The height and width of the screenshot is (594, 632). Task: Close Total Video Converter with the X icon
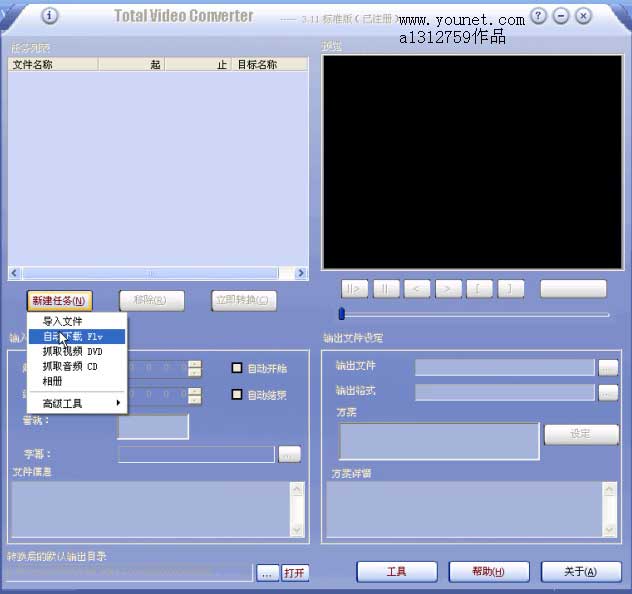point(583,16)
